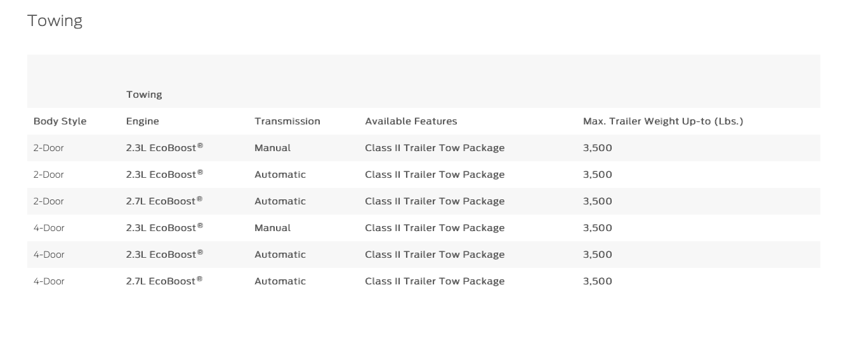
Task: Click the Towing page heading
Action: coord(55,21)
